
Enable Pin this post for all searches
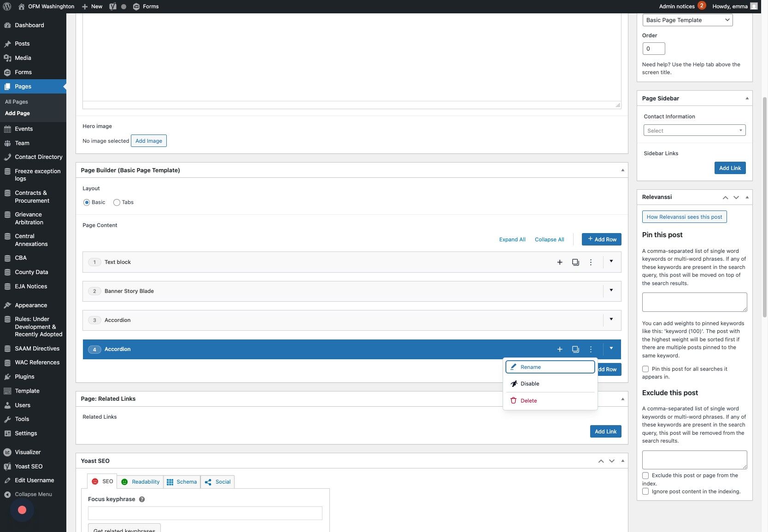[x=645, y=369]
